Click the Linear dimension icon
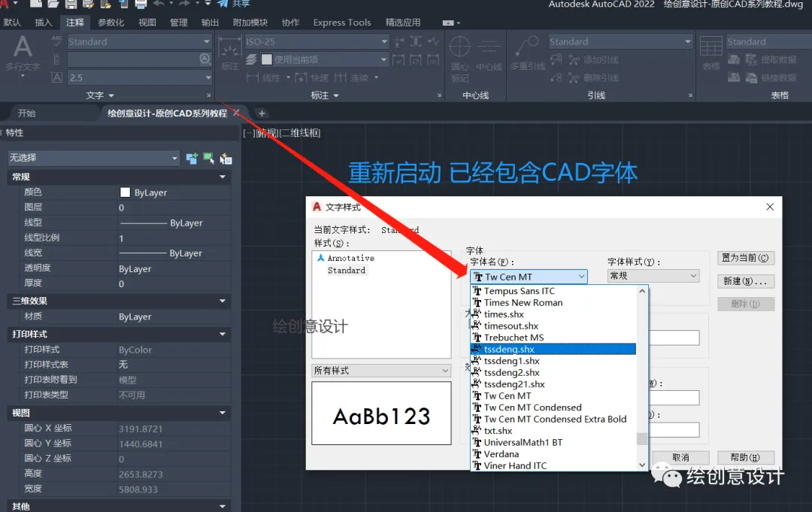This screenshot has height=512, width=812. point(253,77)
